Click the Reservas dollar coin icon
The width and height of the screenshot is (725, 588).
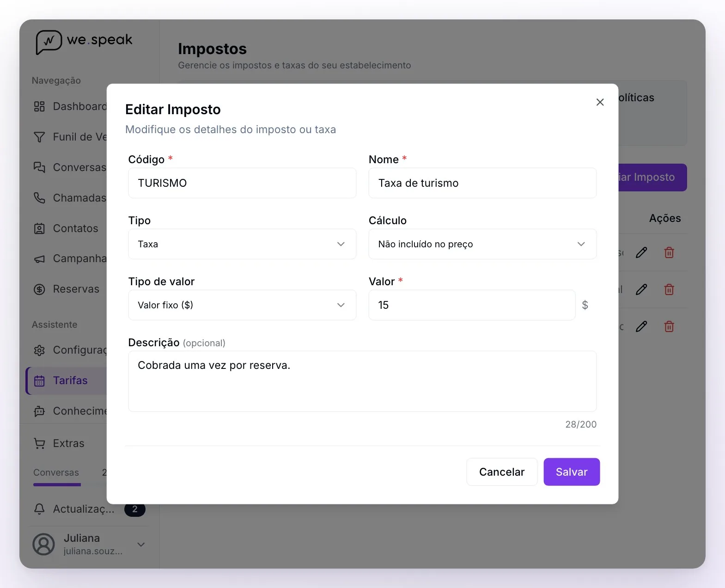pos(39,289)
